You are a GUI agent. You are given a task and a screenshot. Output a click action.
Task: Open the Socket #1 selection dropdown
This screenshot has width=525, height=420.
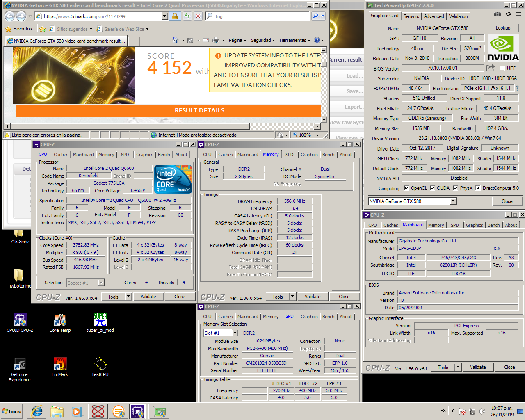tap(101, 283)
